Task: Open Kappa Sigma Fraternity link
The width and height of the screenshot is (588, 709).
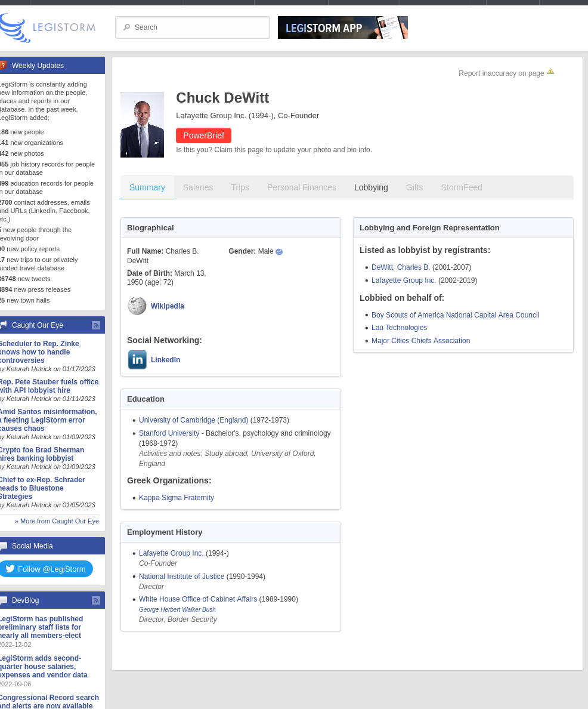Action: coord(177,498)
